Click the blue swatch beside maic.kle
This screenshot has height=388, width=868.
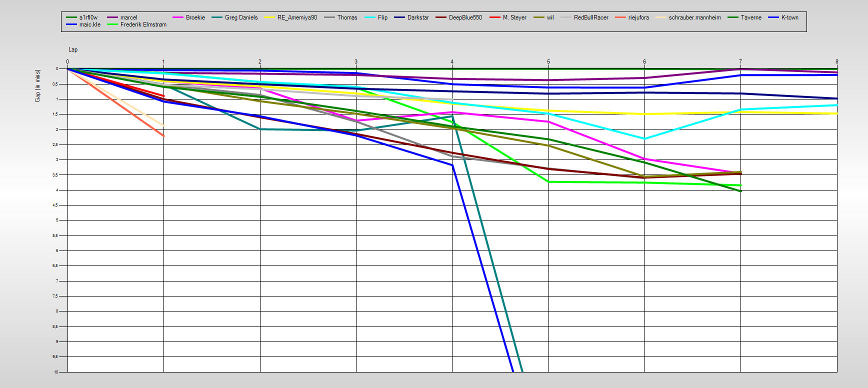click(71, 24)
